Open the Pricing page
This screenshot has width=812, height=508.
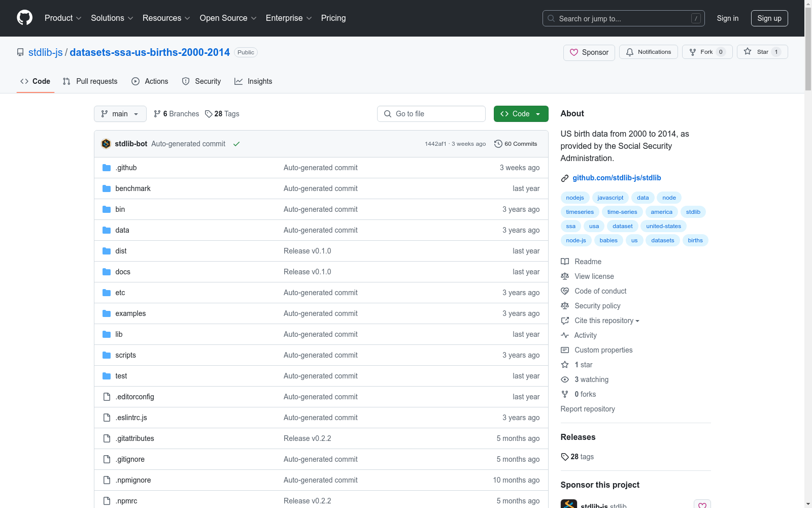coord(333,18)
